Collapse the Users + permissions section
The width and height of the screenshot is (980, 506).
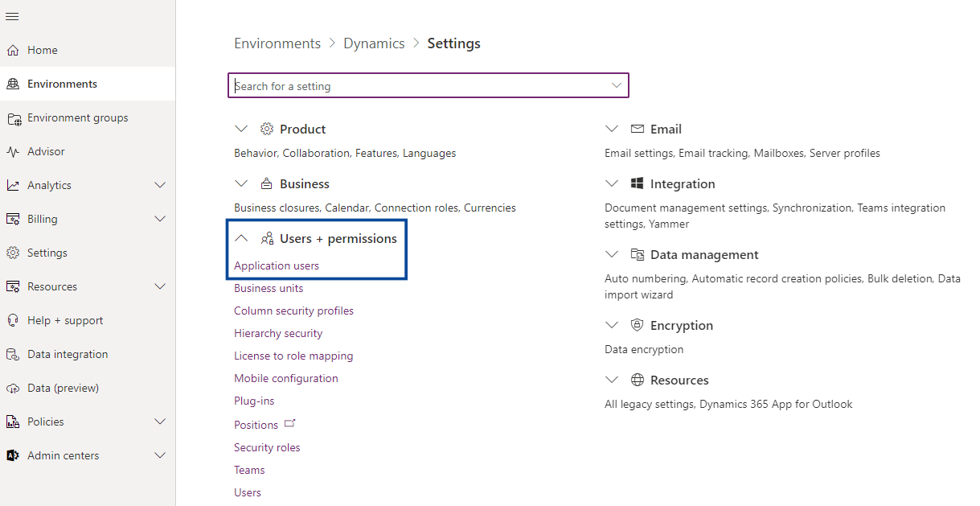pyautogui.click(x=241, y=239)
